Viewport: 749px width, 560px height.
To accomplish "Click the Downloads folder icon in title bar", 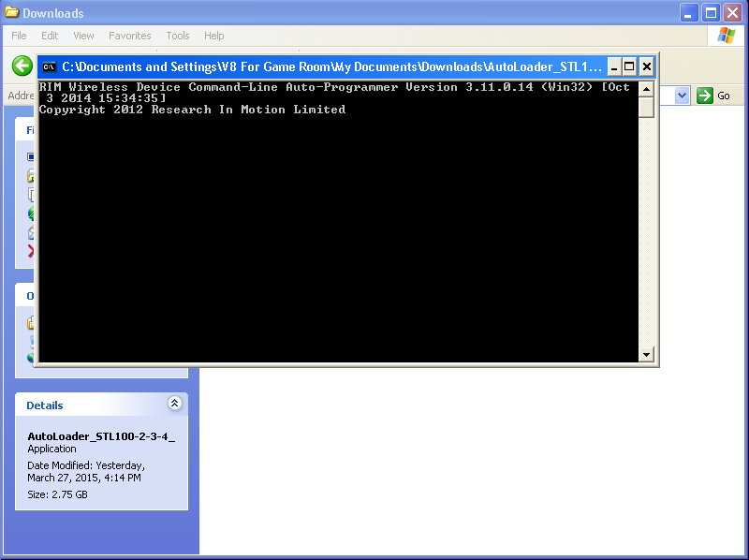I will click(x=12, y=13).
